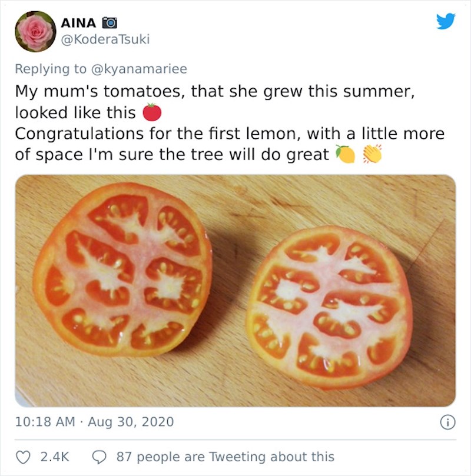Open the 87 people are Tweeting link
The height and width of the screenshot is (476, 471).
(224, 457)
